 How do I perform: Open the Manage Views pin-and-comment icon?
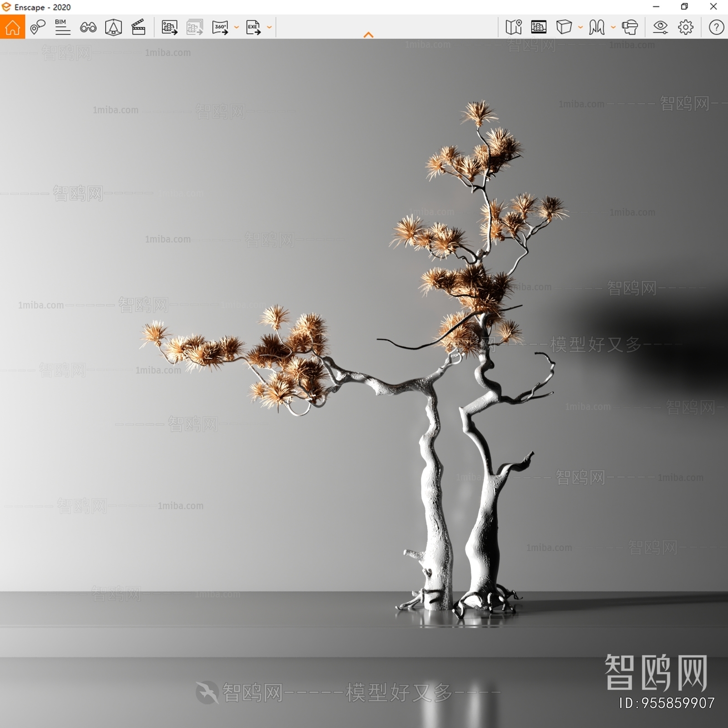pyautogui.click(x=38, y=27)
